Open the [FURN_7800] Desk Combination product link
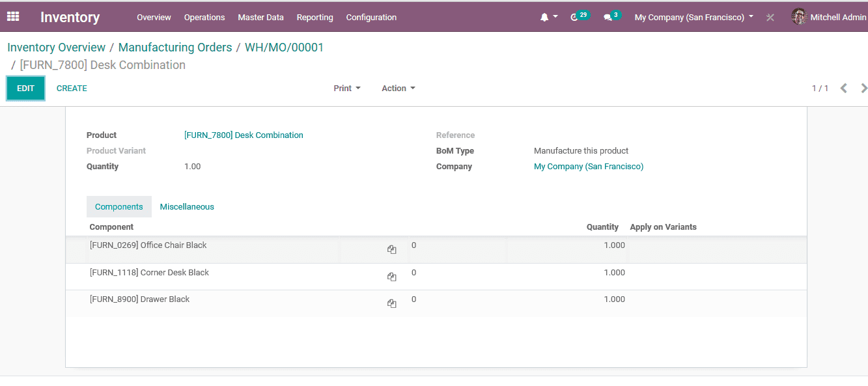The height and width of the screenshot is (386, 868). tap(244, 135)
